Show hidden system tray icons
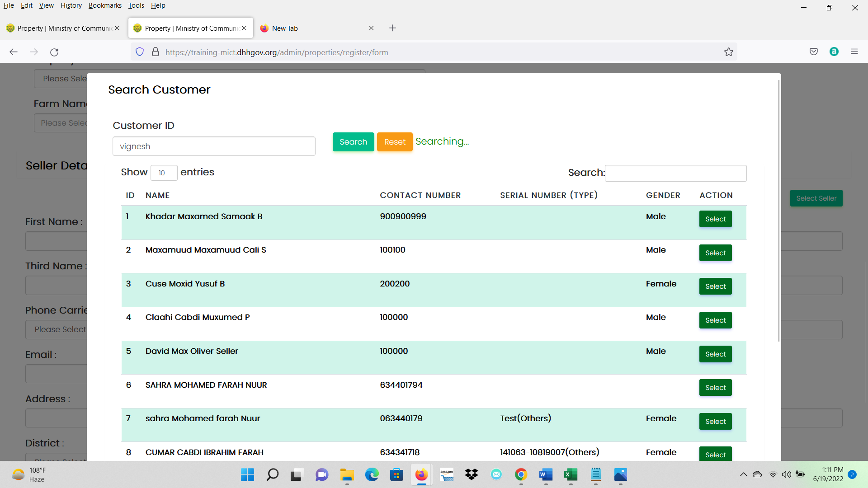This screenshot has height=488, width=868. [743, 474]
